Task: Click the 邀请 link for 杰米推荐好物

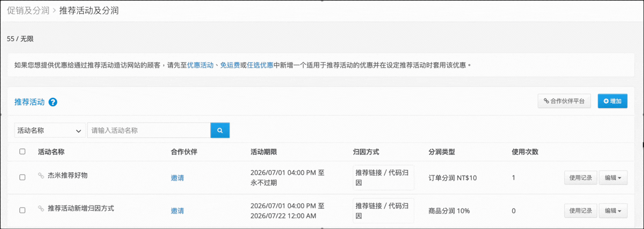Action: click(177, 178)
